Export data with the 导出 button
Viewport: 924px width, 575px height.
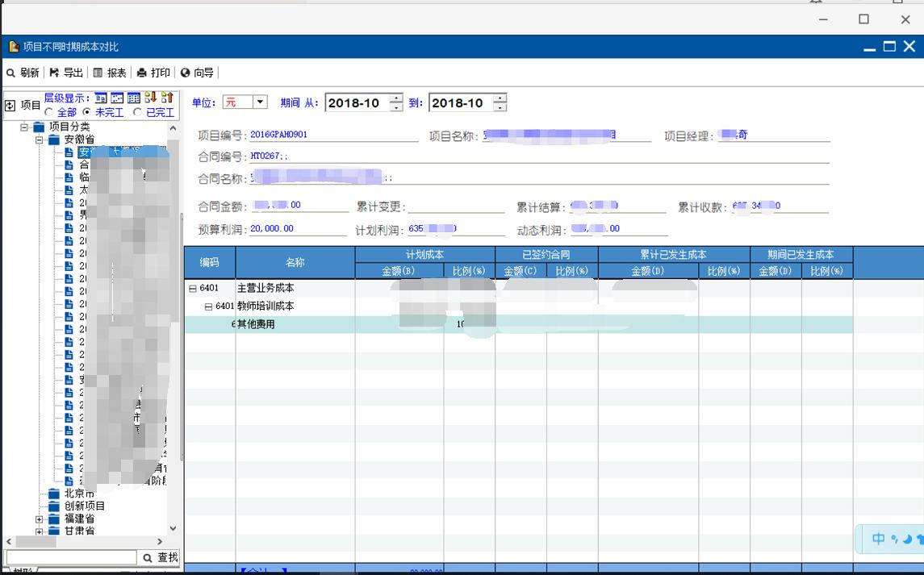pos(67,73)
